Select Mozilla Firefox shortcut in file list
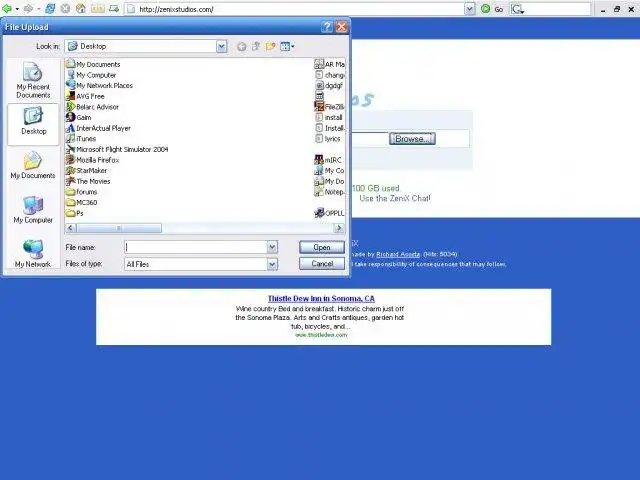 (x=93, y=160)
